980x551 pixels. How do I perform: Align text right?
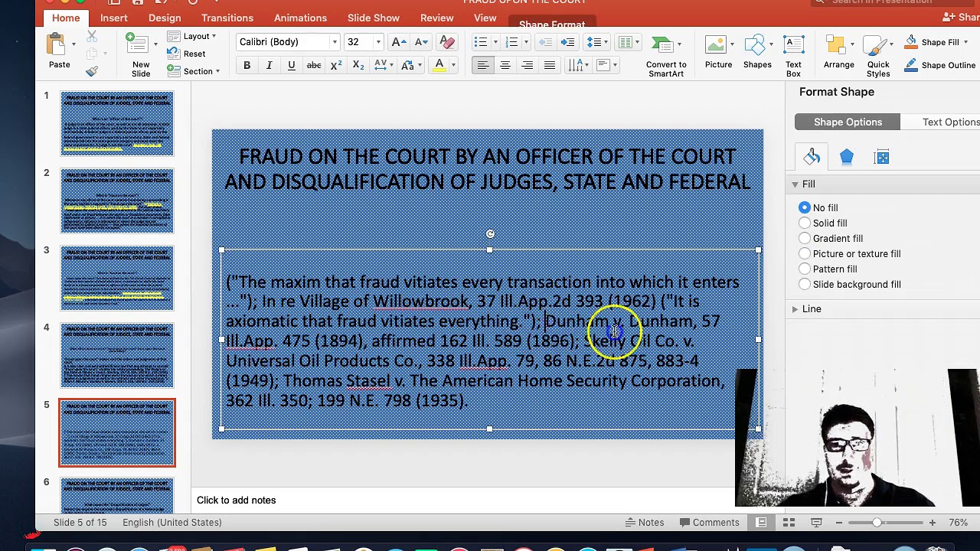pyautogui.click(x=528, y=66)
